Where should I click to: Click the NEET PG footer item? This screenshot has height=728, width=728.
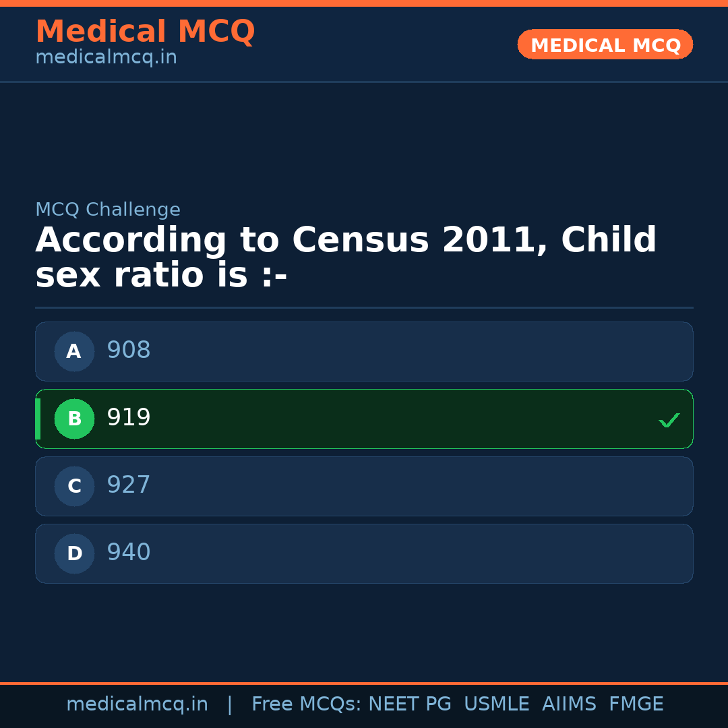(x=410, y=704)
